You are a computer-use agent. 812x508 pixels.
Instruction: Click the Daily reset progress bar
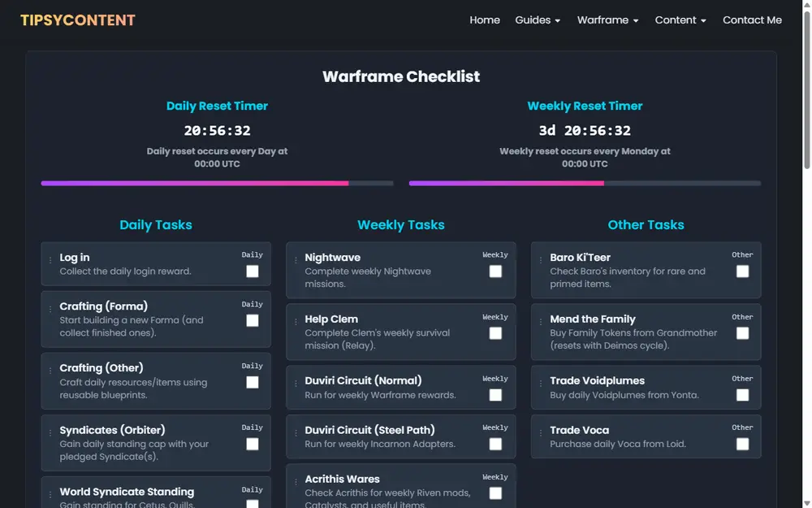pos(217,184)
